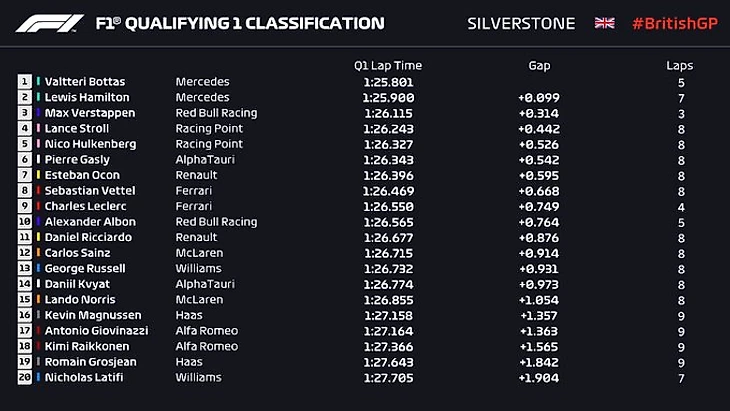Screen dimensions: 730x411
Task: Click the F1 logo in the header
Action: point(50,23)
